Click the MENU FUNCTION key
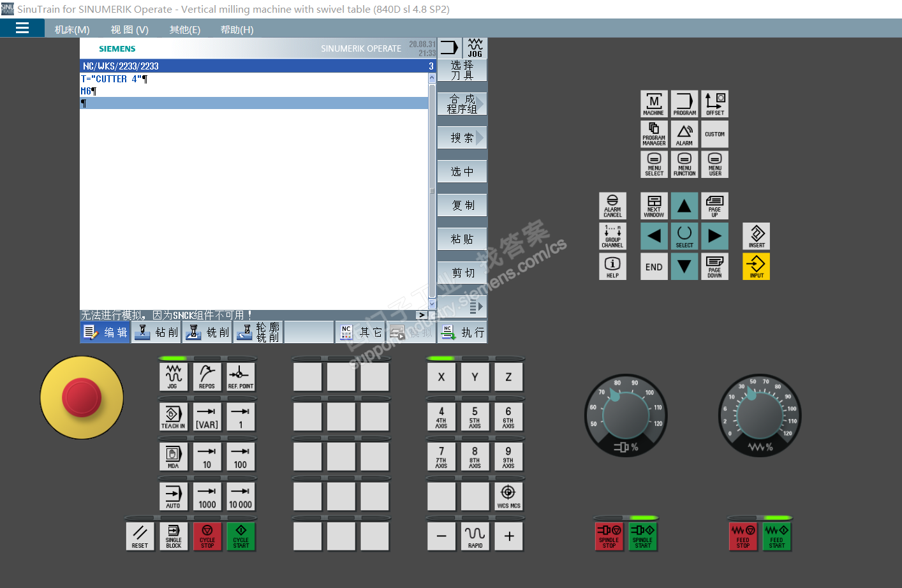Screen dimensions: 902x588 [x=684, y=165]
